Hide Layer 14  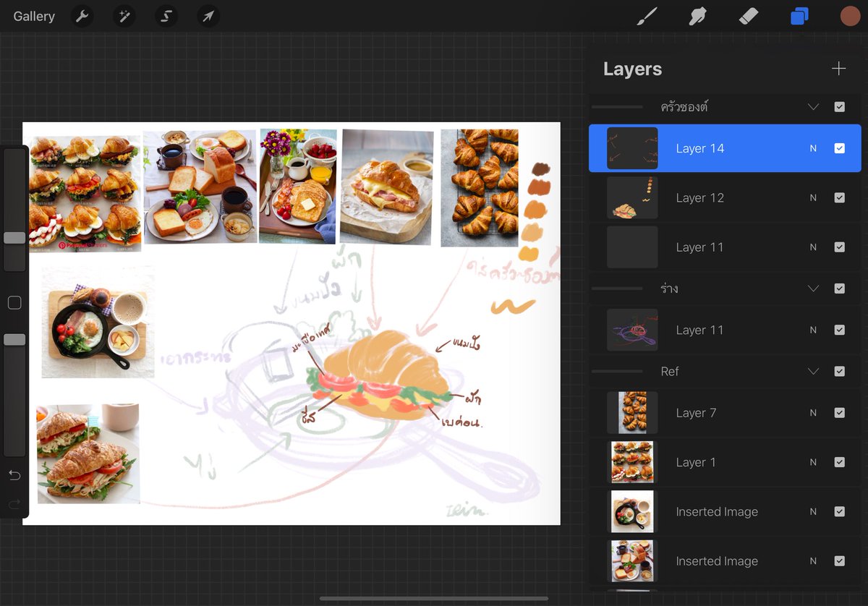(839, 148)
